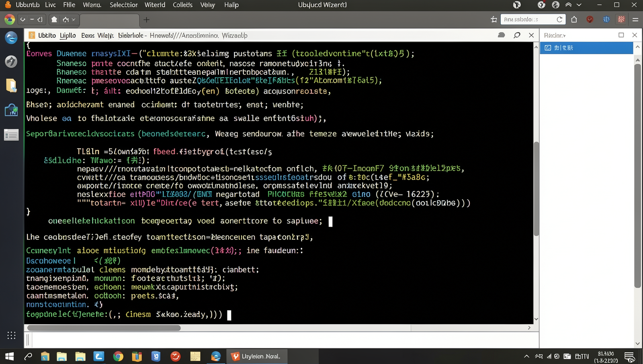Viewport: 643px width, 364px height.
Task: Open the Livc menu
Action: click(51, 5)
